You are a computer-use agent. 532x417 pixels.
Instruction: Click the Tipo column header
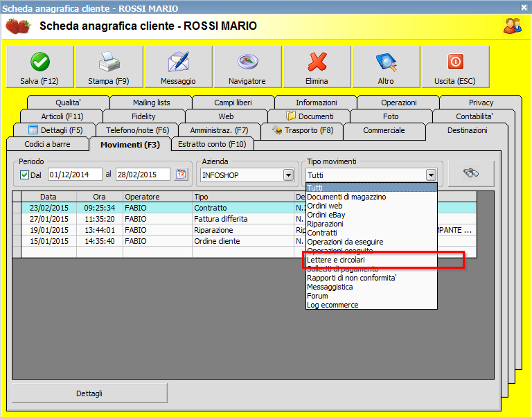click(x=243, y=197)
